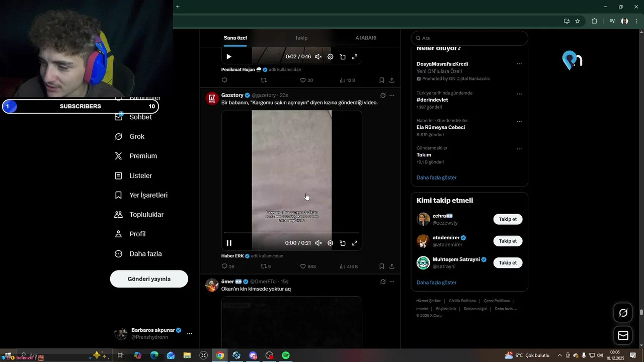Enable picture-in-picture on the Gazetory video
This screenshot has width=644, height=362.
pos(343,243)
